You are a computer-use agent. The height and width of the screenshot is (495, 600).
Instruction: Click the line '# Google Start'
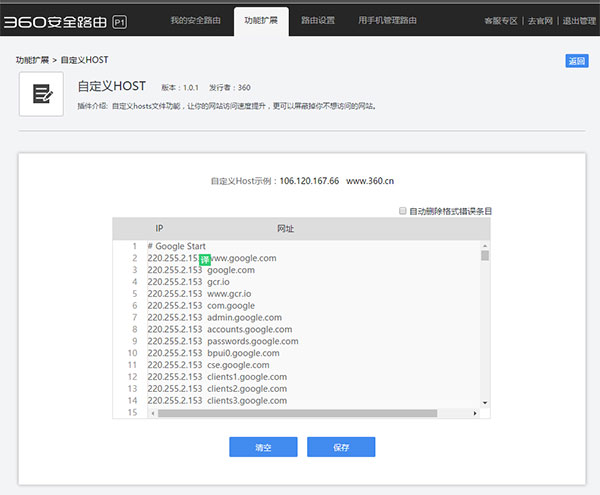pos(177,246)
